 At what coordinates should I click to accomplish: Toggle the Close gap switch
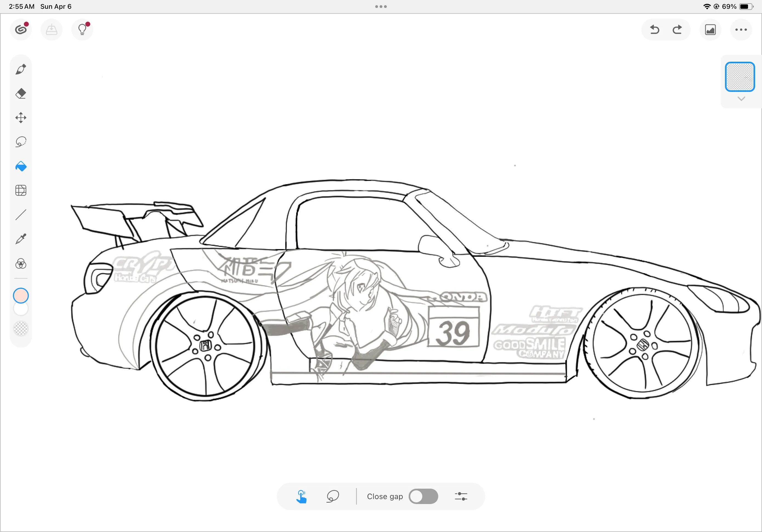[x=423, y=497]
